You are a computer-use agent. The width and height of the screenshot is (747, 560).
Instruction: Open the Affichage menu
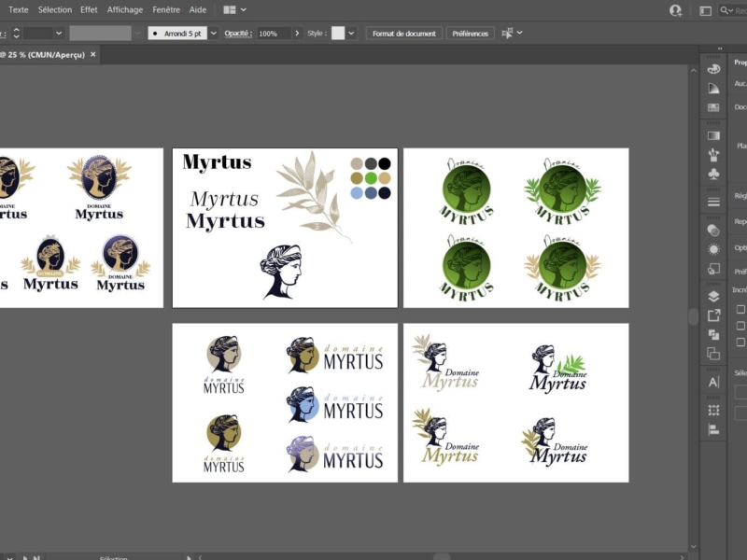125,9
